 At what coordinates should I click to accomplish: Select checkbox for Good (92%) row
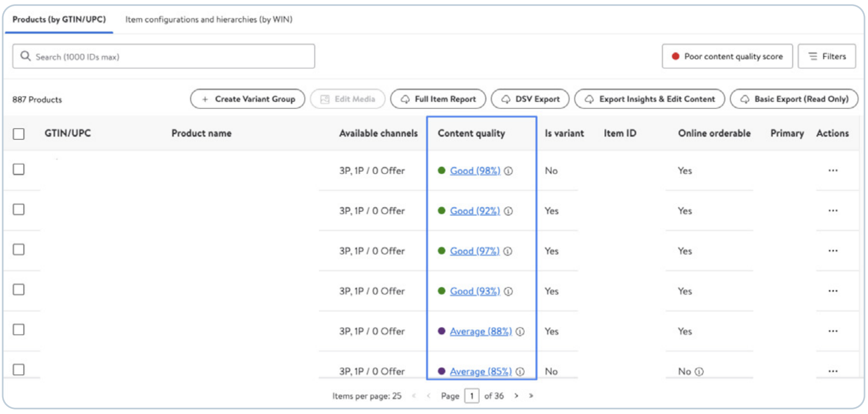coord(19,209)
